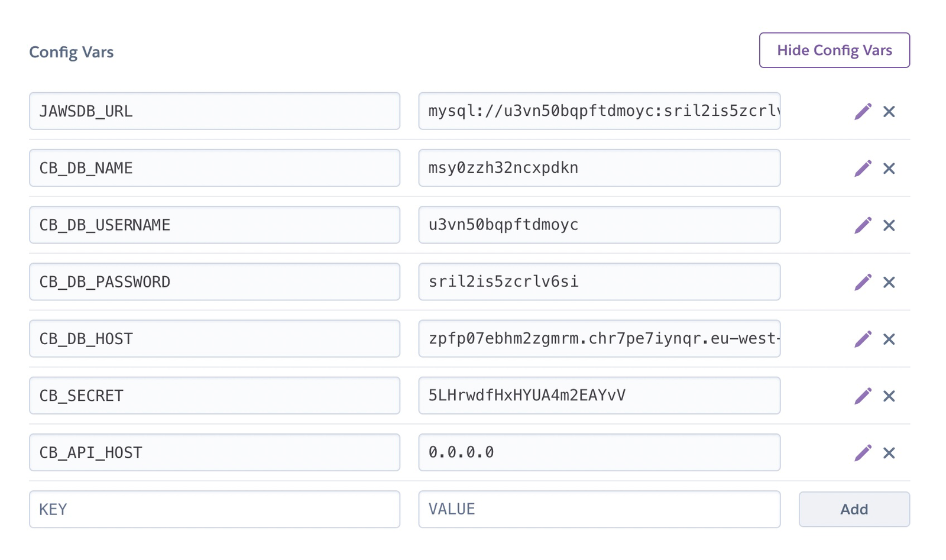This screenshot has height=560, width=946.
Task: Select the mysql URL value for JAWSDB_URL
Action: click(x=599, y=111)
